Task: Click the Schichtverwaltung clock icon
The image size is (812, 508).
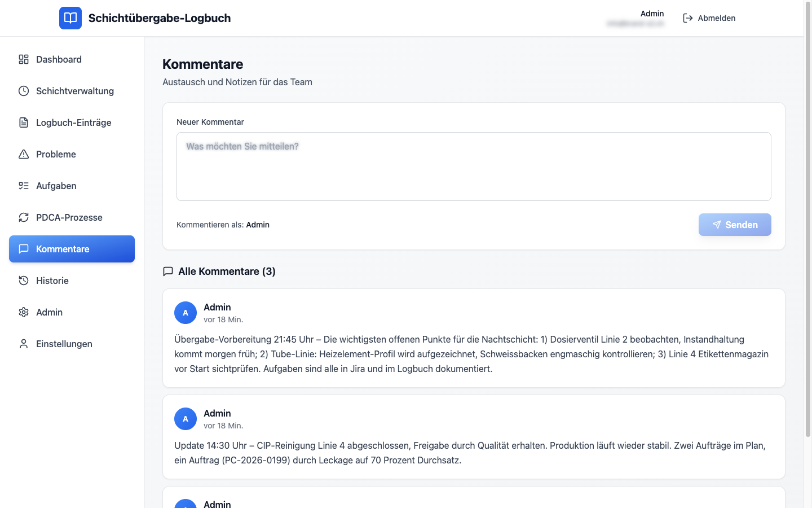Action: point(24,91)
